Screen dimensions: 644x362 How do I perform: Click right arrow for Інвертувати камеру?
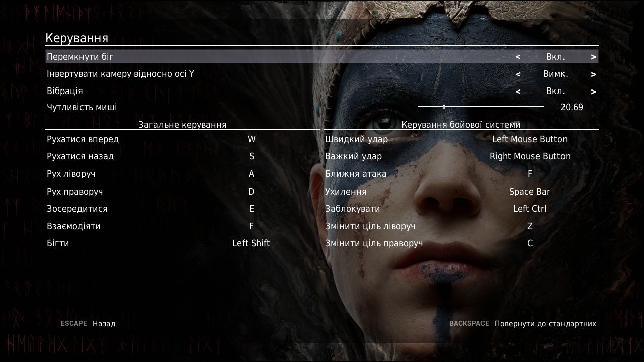click(593, 74)
